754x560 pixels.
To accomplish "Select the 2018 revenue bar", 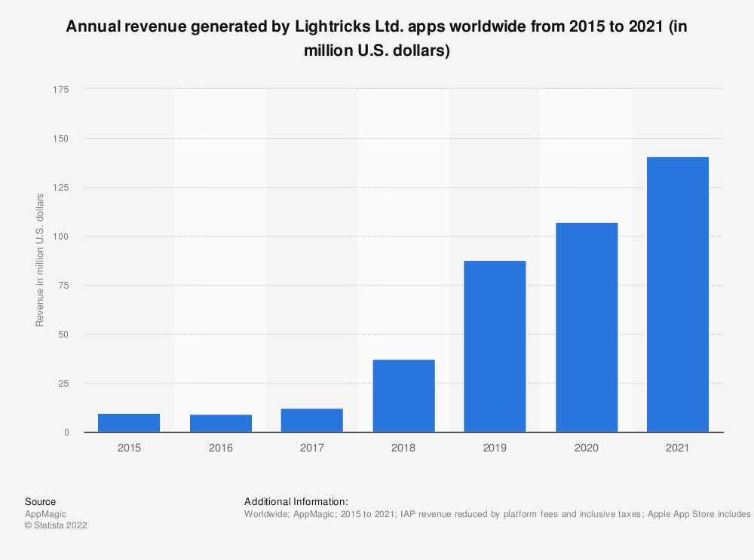I will [403, 396].
